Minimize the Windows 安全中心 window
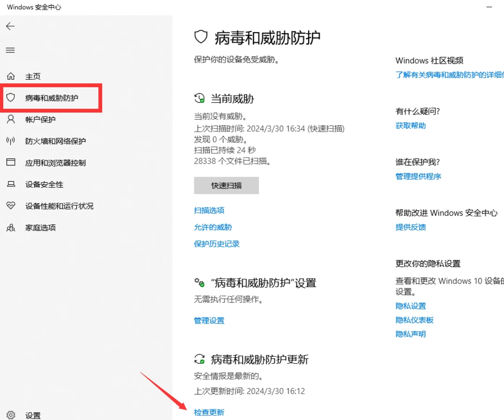 (489, 7)
